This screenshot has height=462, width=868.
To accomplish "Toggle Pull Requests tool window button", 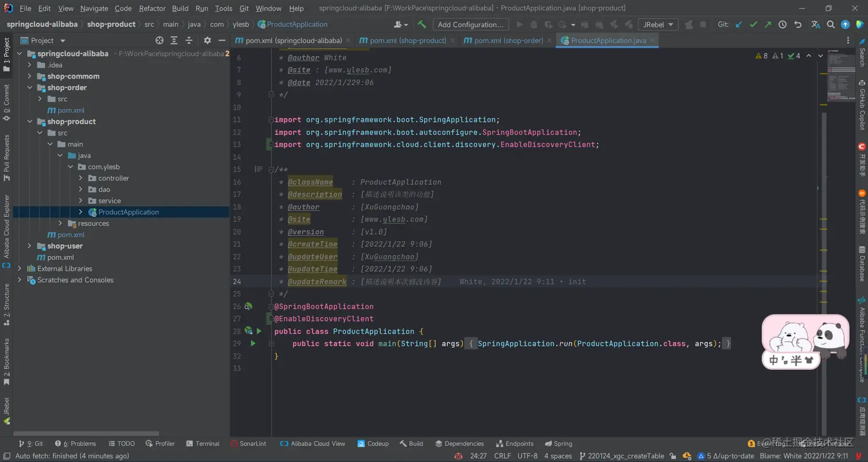I will pos(6,157).
